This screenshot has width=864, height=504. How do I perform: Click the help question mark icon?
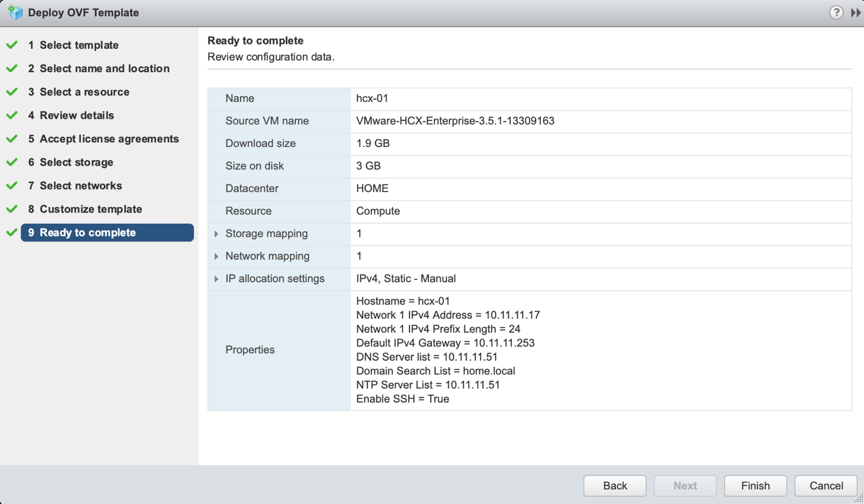(x=836, y=13)
